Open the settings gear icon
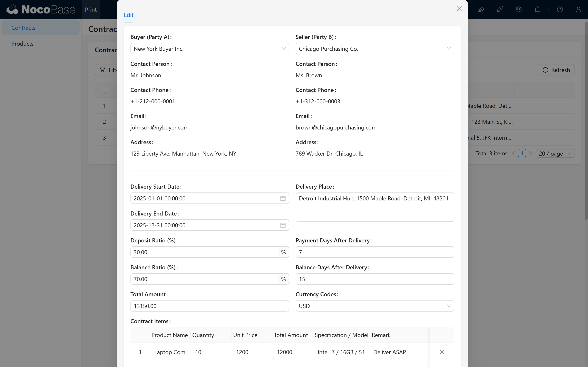 click(518, 9)
